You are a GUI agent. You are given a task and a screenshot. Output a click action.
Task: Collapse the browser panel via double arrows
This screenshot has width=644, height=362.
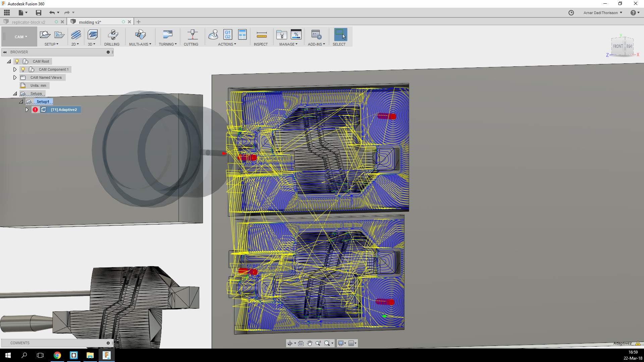click(5, 52)
